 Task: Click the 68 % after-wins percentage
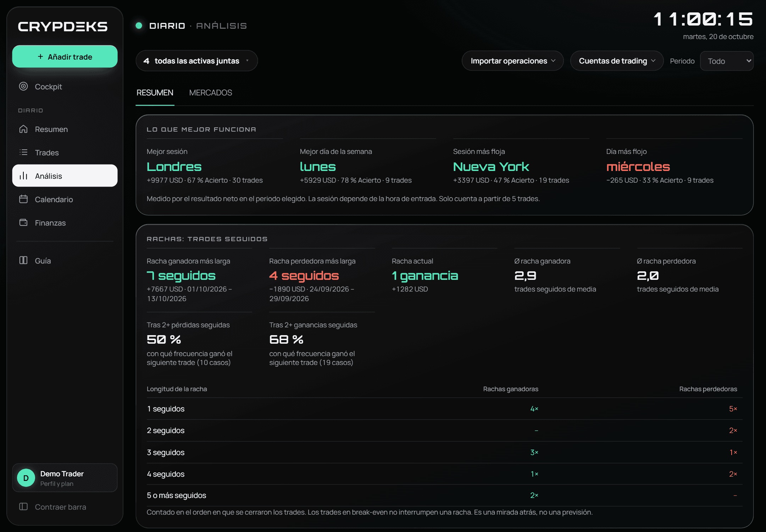(286, 339)
